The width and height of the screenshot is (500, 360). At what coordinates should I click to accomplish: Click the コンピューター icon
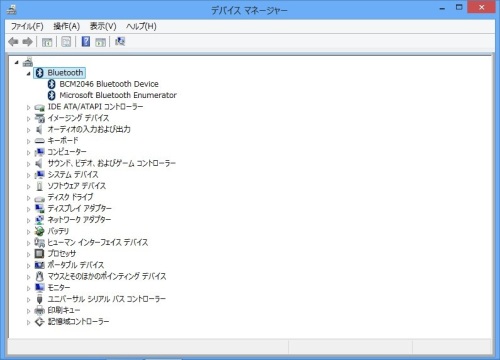point(39,152)
